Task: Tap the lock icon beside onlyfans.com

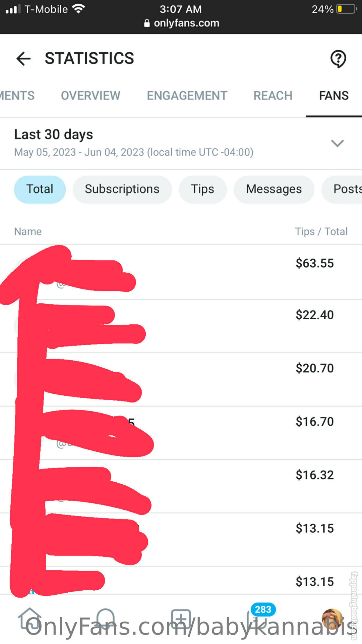Action: [146, 23]
